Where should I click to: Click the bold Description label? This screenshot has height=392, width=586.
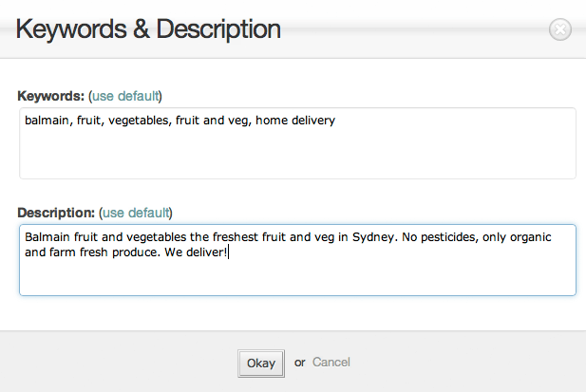(x=56, y=213)
